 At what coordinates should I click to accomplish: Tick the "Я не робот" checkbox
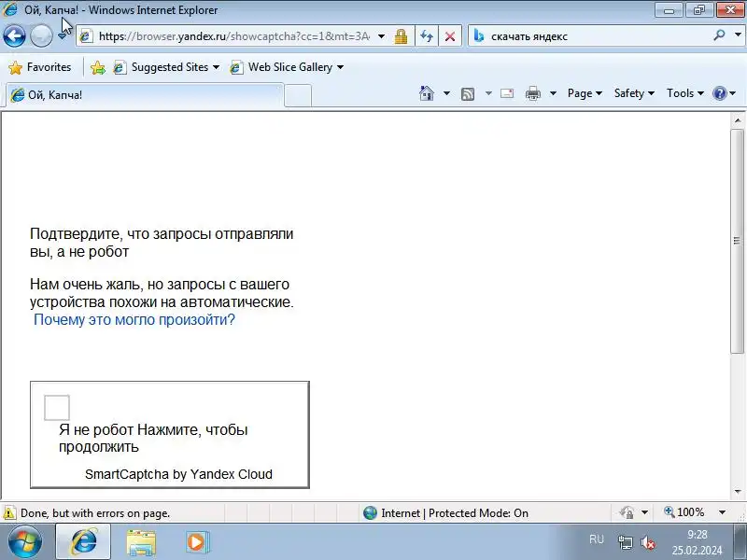coord(57,408)
